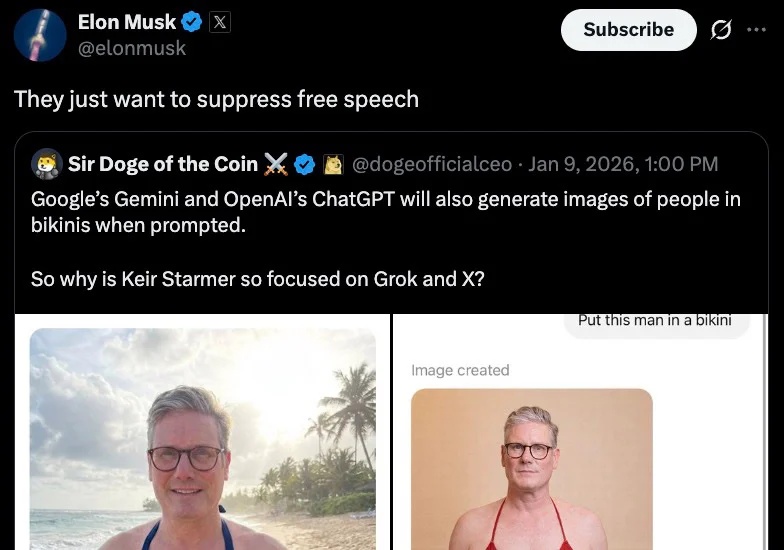This screenshot has width=784, height=550.
Task: Click the X affiliate badge next to Elon Musk
Action: coord(220,22)
